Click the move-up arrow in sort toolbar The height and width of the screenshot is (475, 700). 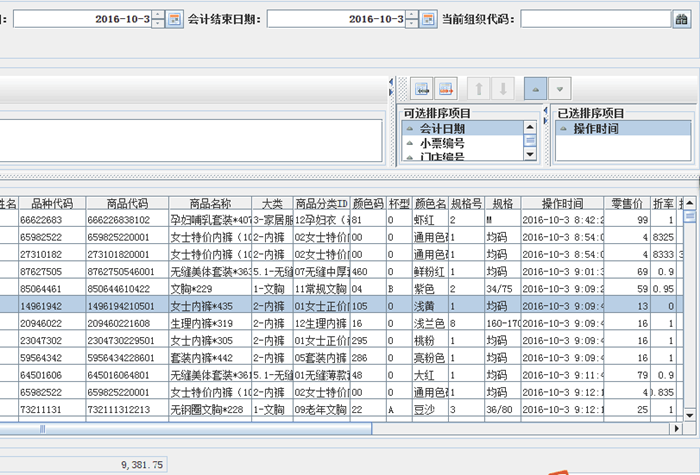(x=481, y=88)
